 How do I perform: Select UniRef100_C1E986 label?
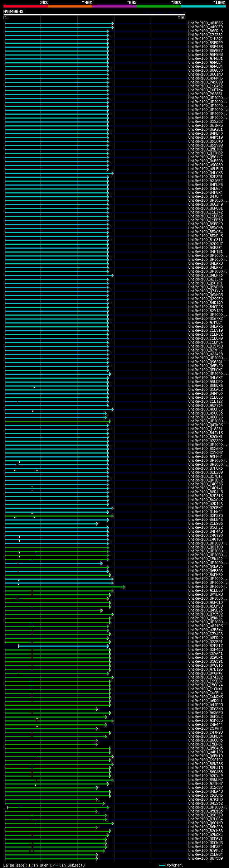[x=205, y=524]
